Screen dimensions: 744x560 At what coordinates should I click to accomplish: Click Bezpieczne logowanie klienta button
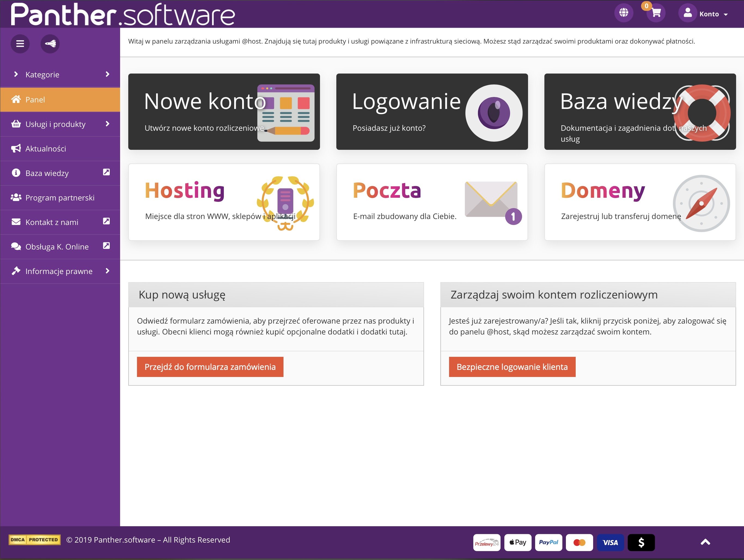tap(512, 367)
